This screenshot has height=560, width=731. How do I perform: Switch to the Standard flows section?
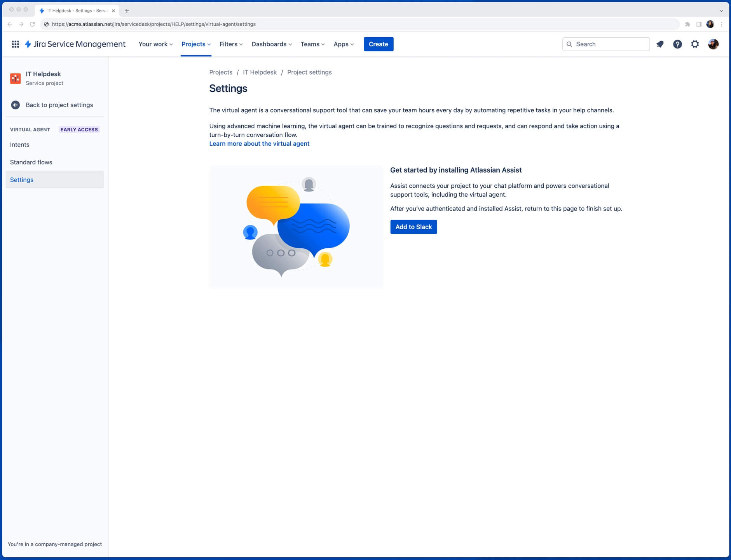coord(31,162)
